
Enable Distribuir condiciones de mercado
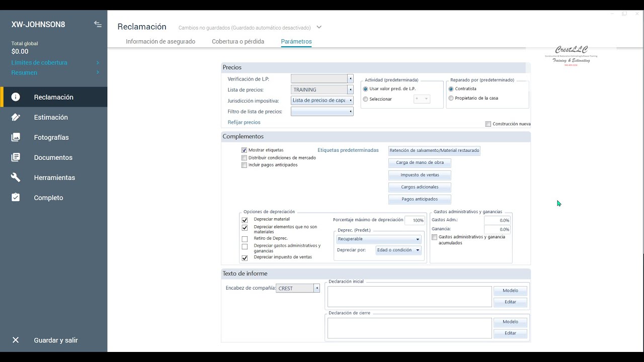(x=244, y=157)
